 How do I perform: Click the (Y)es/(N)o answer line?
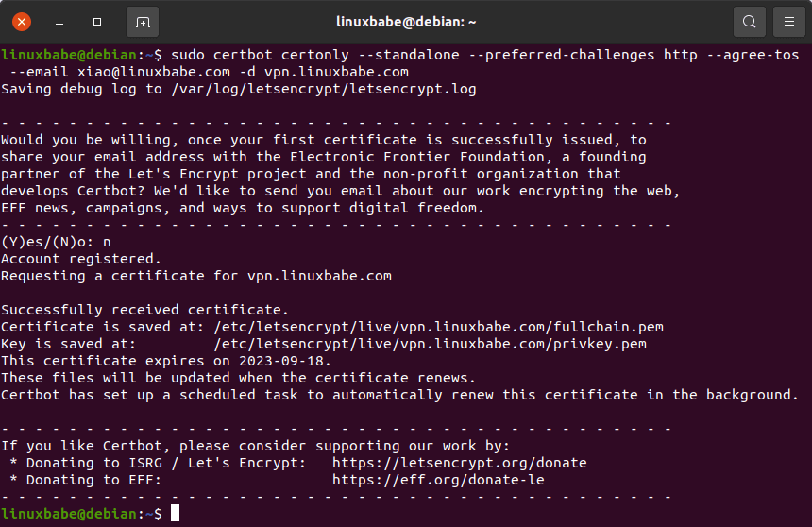click(x=56, y=242)
